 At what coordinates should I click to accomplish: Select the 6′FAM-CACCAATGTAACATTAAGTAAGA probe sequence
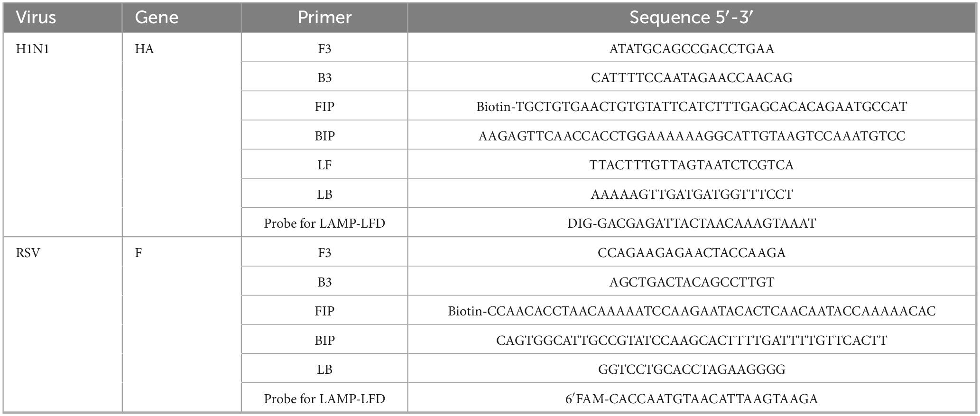[x=692, y=399]
